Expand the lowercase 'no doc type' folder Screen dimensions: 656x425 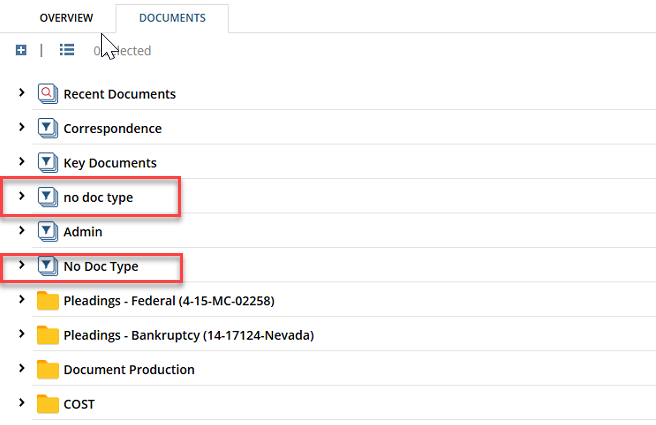(21, 197)
